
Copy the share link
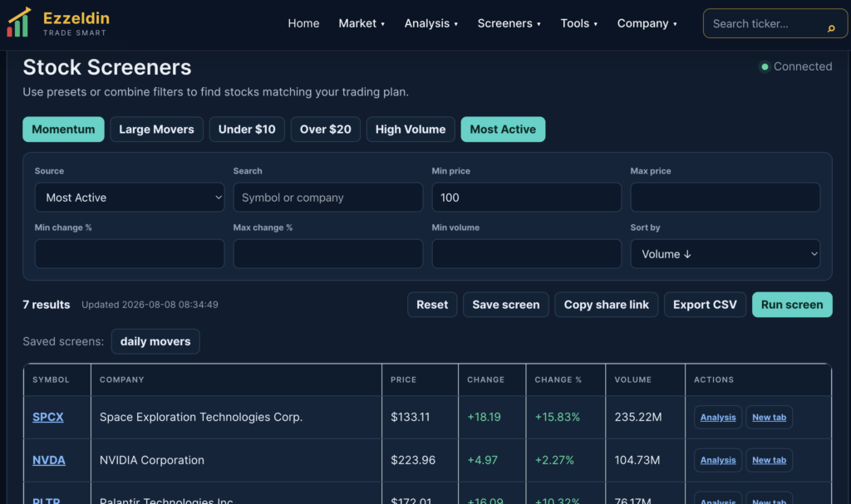(606, 305)
